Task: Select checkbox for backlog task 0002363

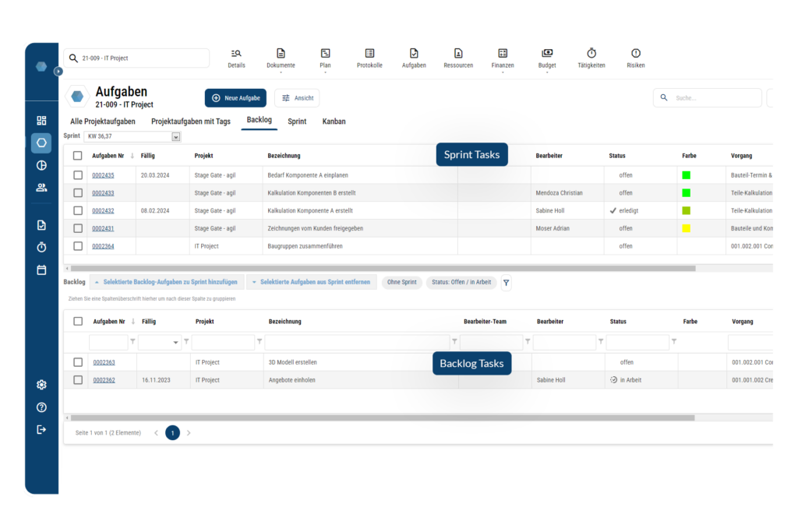Action: pos(78,362)
